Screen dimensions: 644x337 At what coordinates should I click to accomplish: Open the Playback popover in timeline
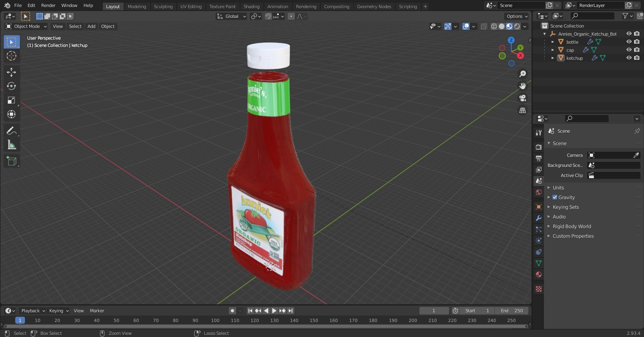(33, 311)
